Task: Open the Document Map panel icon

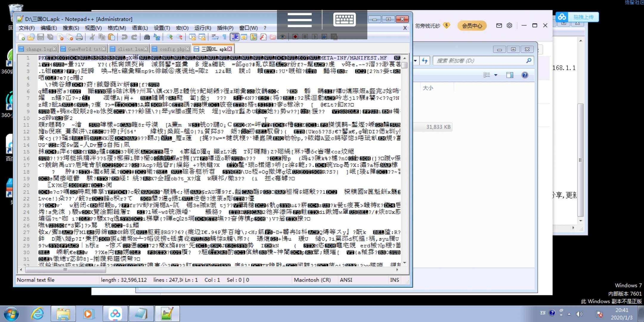Action: coord(253,37)
